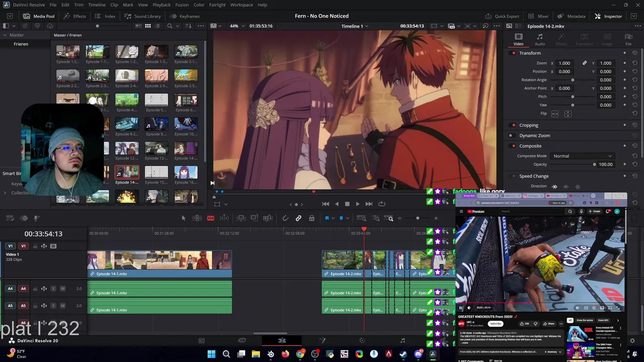The width and height of the screenshot is (644, 362).
Task: Open the Timeline 1 name dropdown
Action: 355,26
